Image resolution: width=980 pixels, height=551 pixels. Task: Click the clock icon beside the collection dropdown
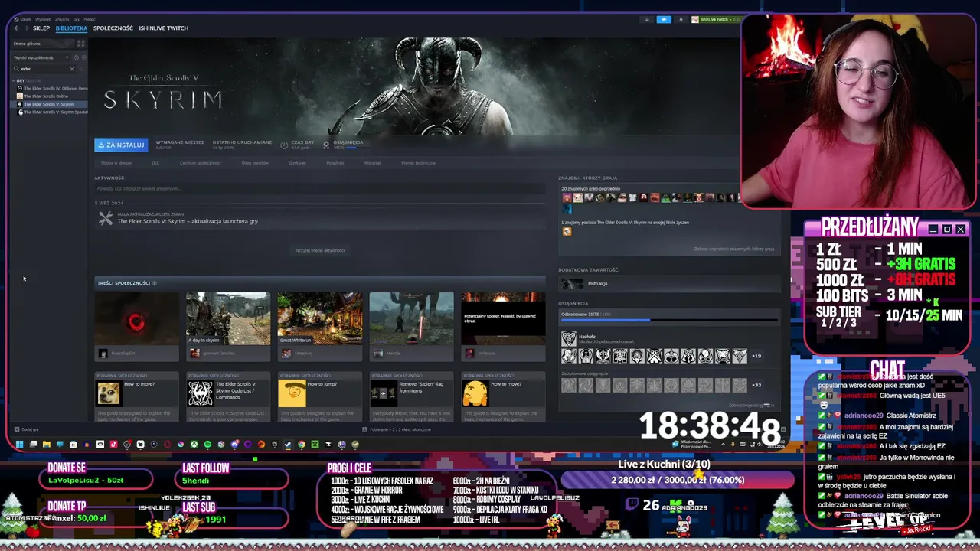click(x=77, y=57)
